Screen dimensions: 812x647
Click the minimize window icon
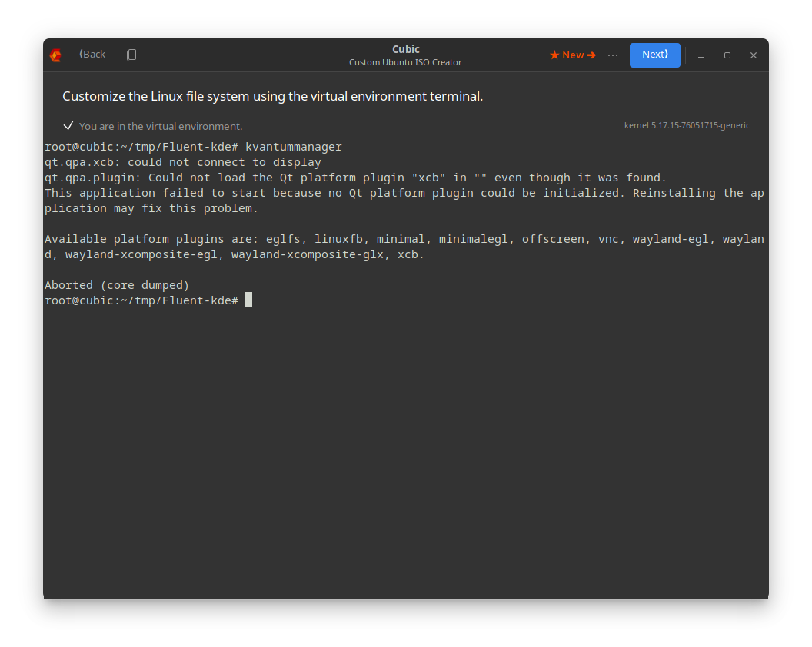click(701, 55)
